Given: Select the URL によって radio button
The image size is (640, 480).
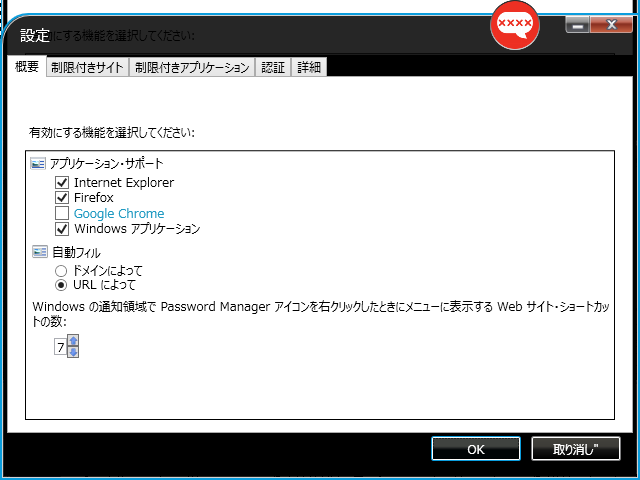Looking at the screenshot, I should (61, 285).
